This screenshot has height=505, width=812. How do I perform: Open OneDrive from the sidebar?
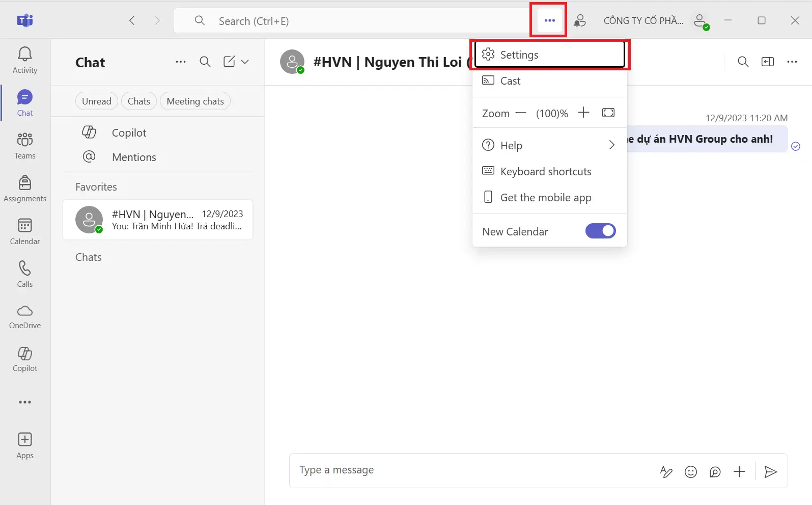pyautogui.click(x=24, y=317)
